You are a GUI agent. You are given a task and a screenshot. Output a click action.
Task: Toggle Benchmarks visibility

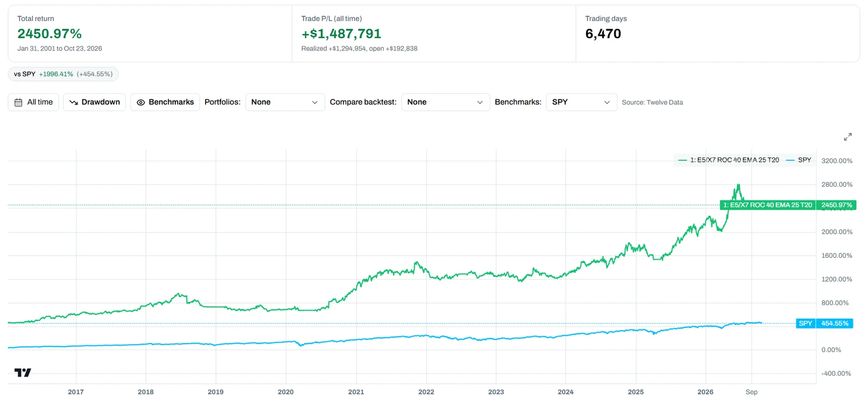[165, 102]
